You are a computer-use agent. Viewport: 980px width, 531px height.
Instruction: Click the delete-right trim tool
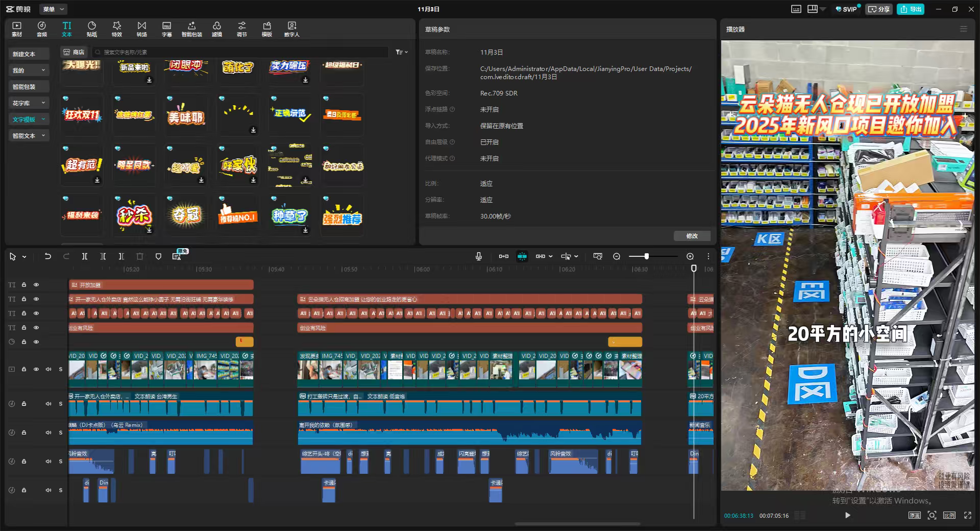click(x=121, y=256)
